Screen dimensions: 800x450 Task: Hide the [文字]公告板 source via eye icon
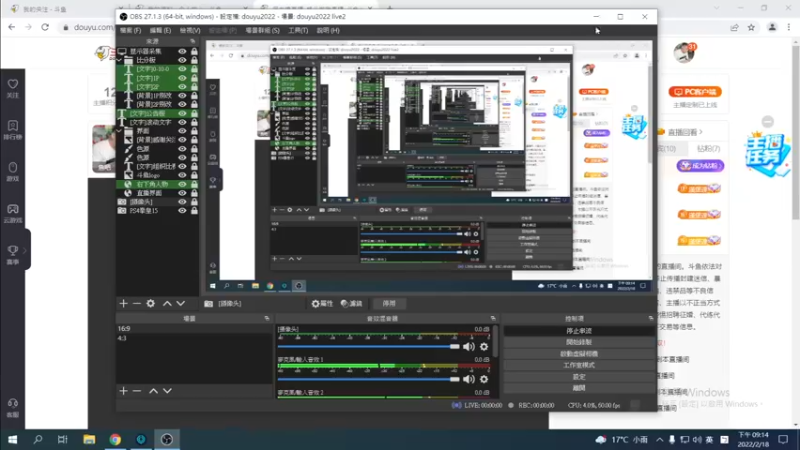[182, 113]
